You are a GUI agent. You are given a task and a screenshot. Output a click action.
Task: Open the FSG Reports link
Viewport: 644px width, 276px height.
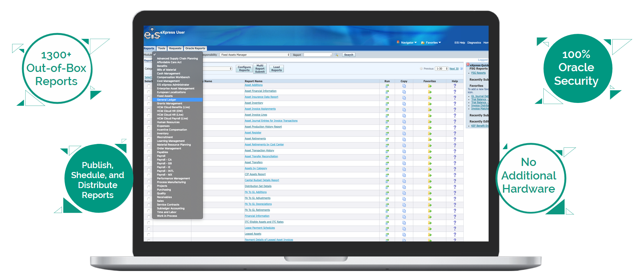478,73
